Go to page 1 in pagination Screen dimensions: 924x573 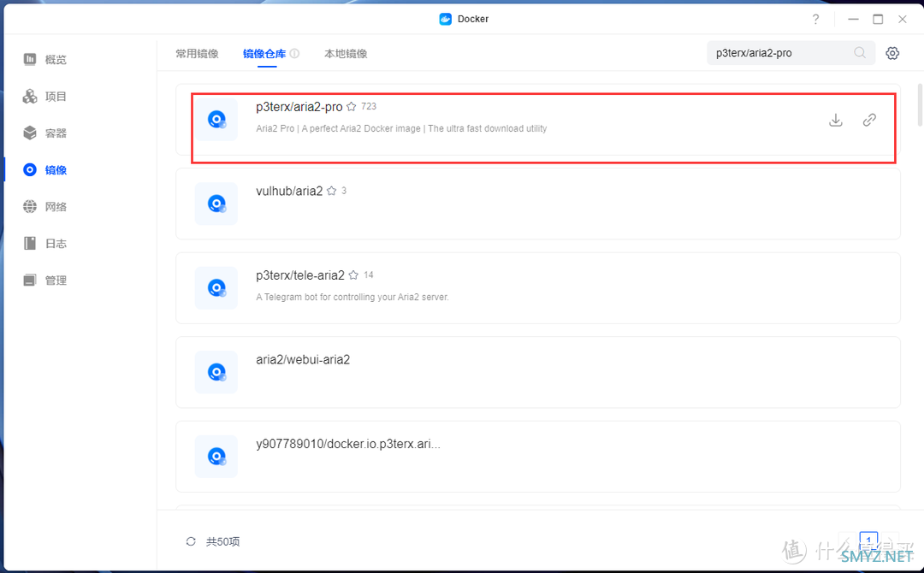pos(868,541)
